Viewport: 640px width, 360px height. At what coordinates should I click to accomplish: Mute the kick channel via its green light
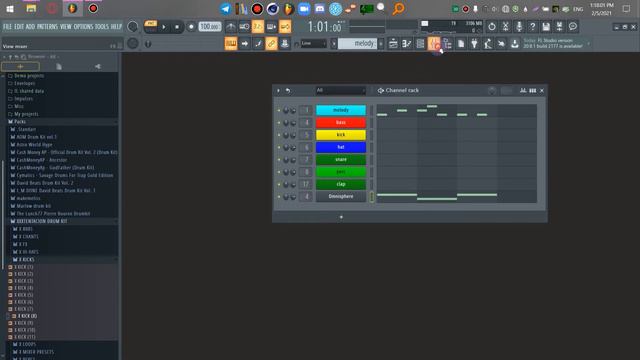[x=279, y=135]
